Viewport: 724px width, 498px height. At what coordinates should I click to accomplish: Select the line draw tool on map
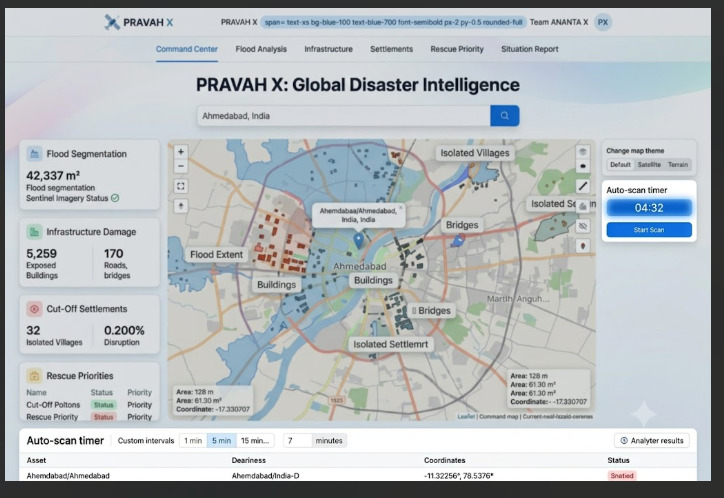[583, 186]
